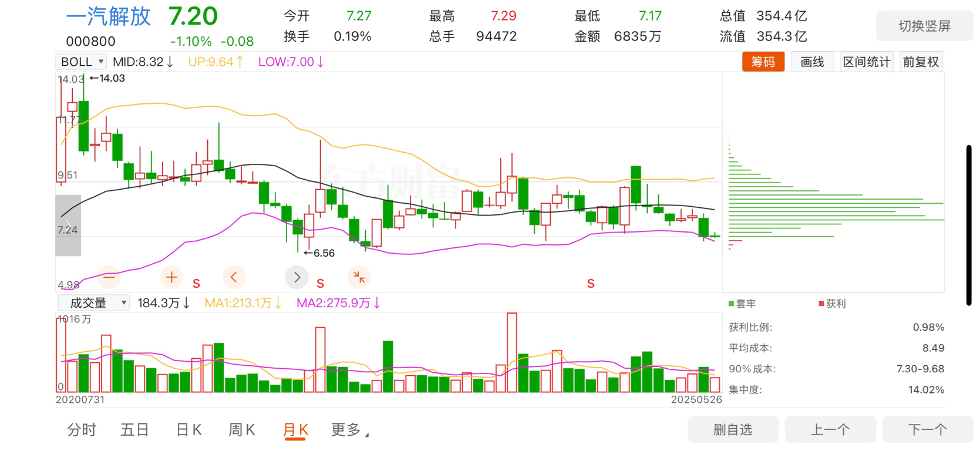Screen dimensions: 980x451
Task: Expand the gray side panel arrow
Action: pos(68,225)
